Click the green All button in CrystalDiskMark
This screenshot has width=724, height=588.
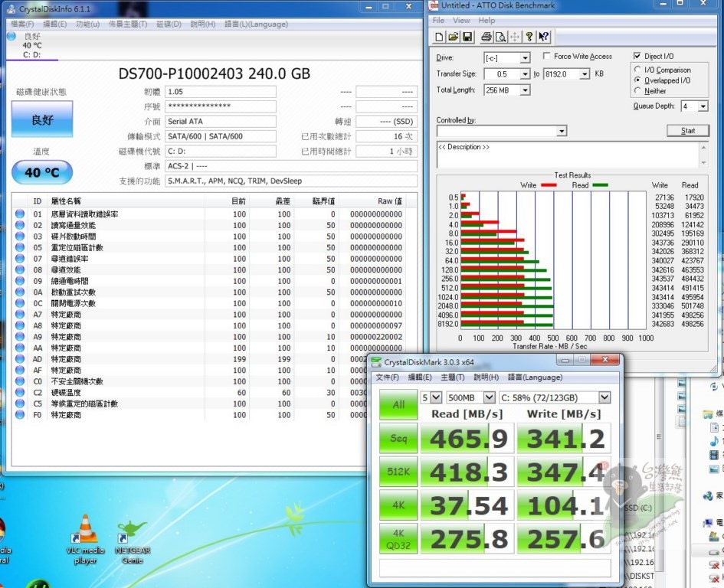(x=398, y=404)
